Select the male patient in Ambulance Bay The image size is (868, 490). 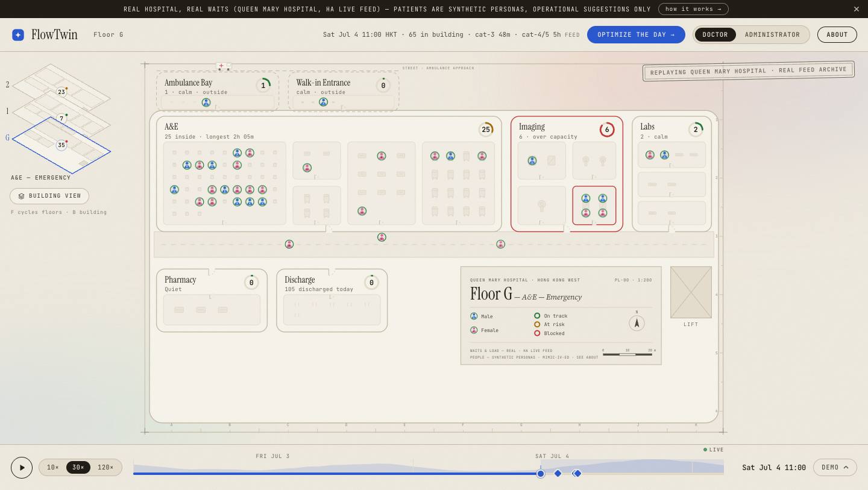206,102
